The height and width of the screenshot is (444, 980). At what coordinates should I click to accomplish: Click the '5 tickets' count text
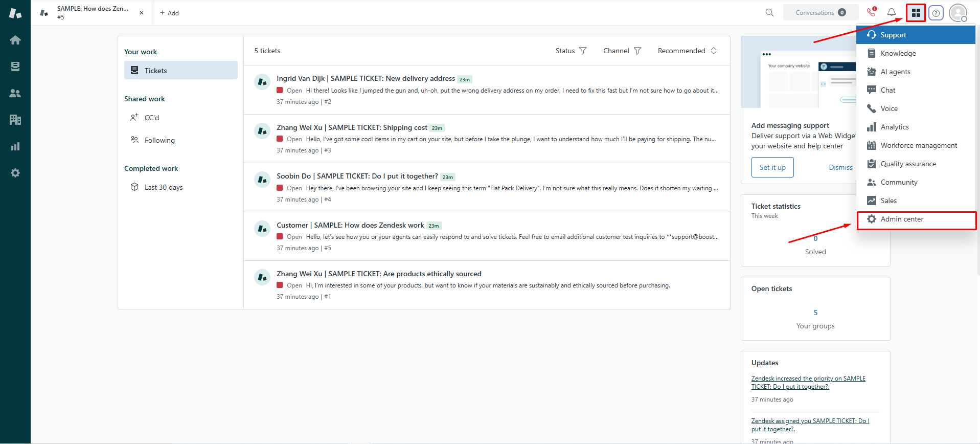pos(267,51)
